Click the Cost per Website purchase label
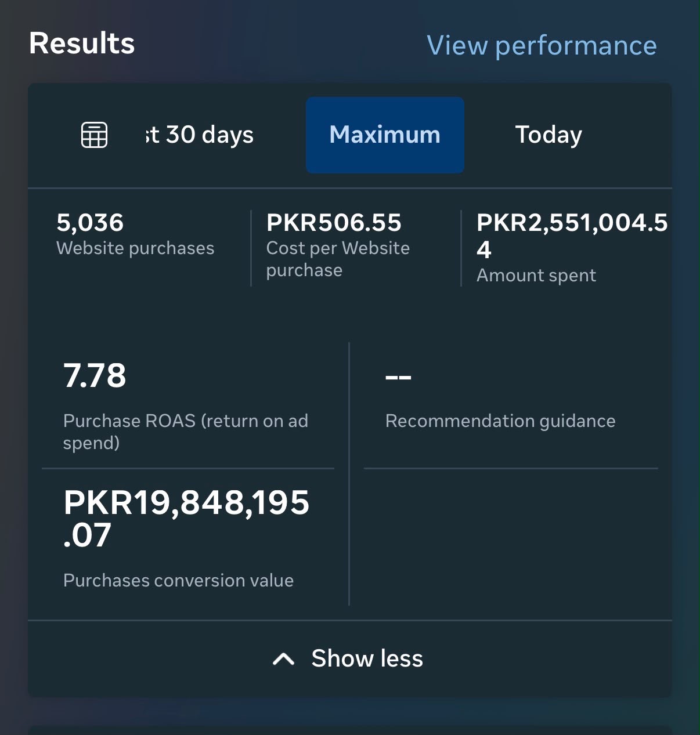700x735 pixels. click(338, 259)
